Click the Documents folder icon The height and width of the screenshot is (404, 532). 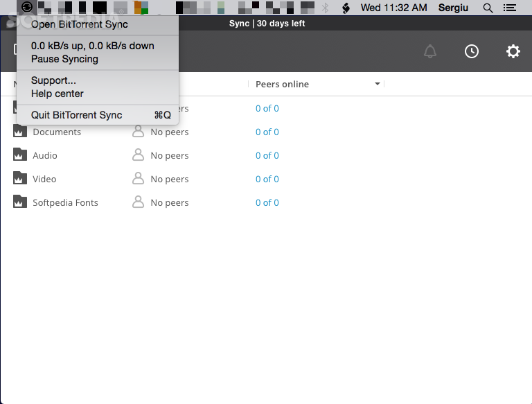[20, 132]
